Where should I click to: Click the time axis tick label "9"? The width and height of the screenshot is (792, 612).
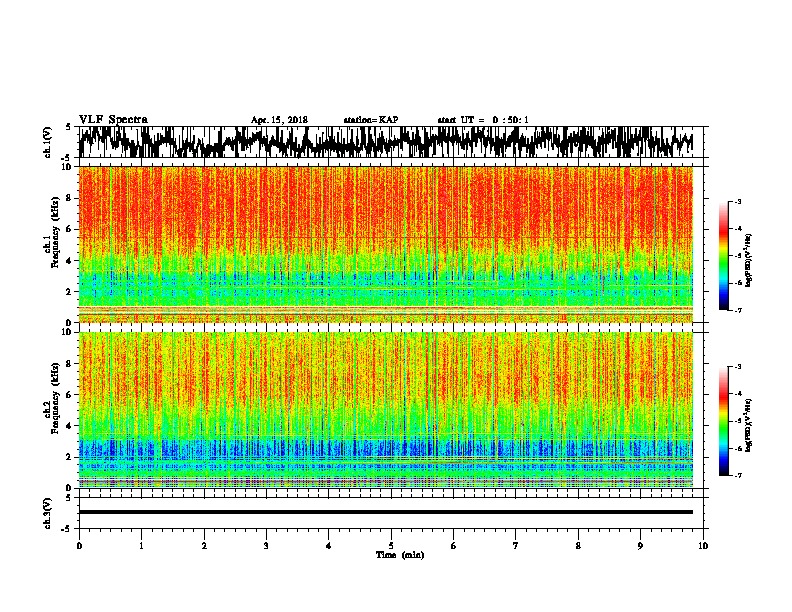(x=640, y=546)
